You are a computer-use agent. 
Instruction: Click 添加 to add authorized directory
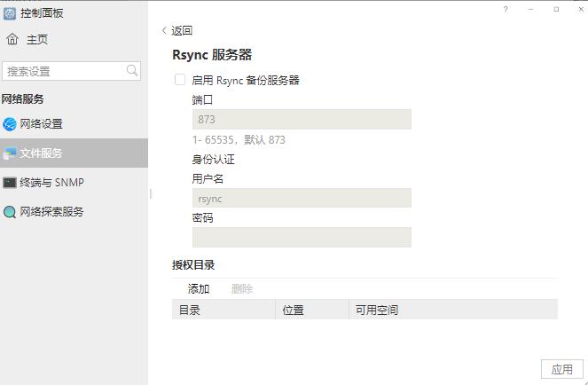[199, 289]
